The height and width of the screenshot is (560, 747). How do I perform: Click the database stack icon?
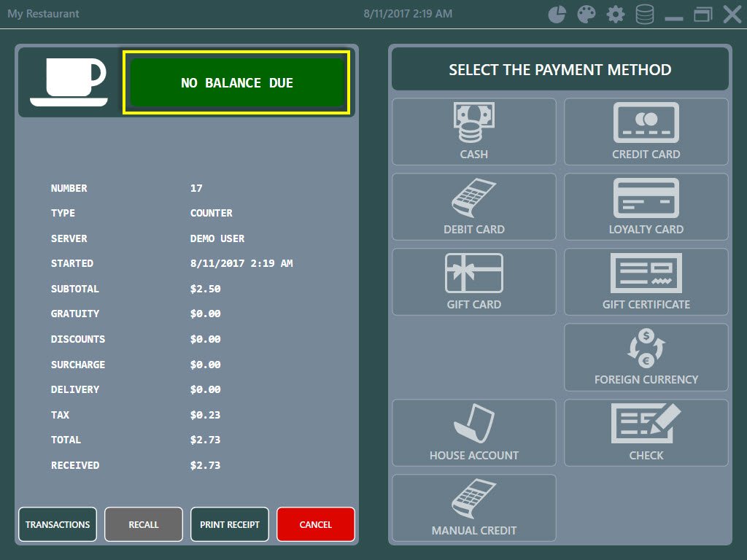(x=645, y=15)
